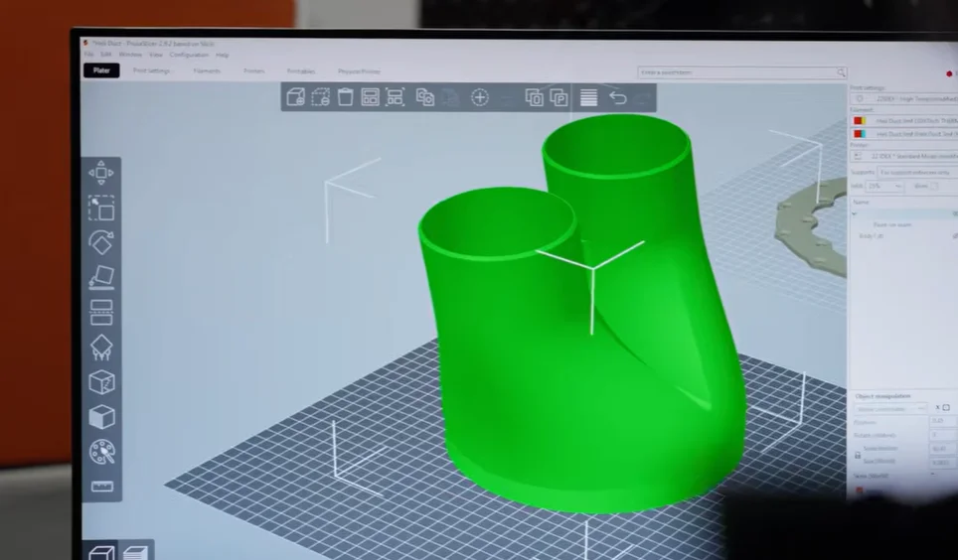Click the Copy icon in top toolbar
The height and width of the screenshot is (560, 958).
click(424, 96)
